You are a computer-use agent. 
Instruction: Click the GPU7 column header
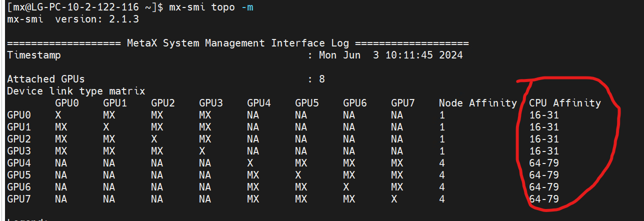click(x=403, y=103)
